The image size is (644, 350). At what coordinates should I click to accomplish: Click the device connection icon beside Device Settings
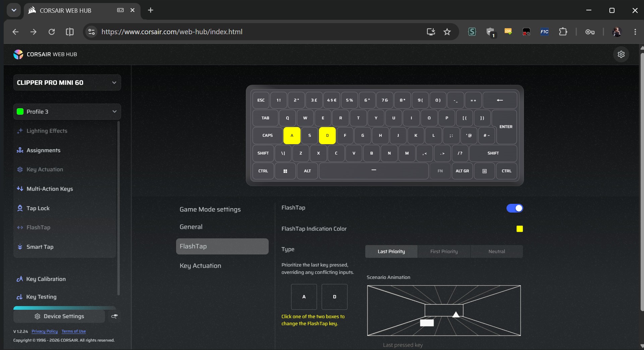114,316
